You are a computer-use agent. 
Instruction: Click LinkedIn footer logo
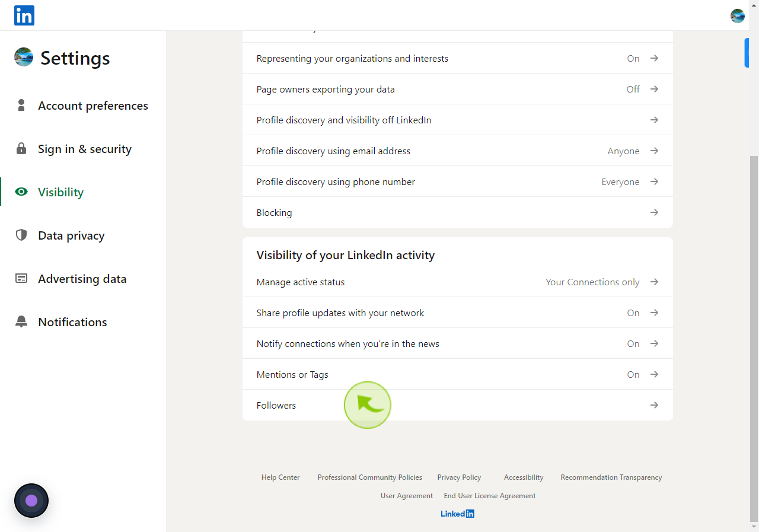[457, 514]
